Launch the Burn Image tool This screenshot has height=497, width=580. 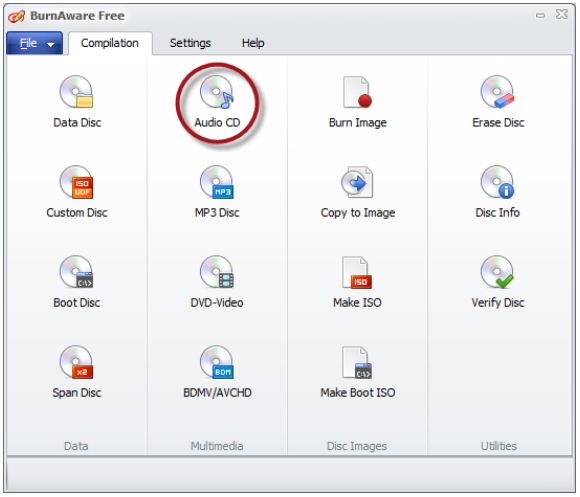click(x=358, y=102)
